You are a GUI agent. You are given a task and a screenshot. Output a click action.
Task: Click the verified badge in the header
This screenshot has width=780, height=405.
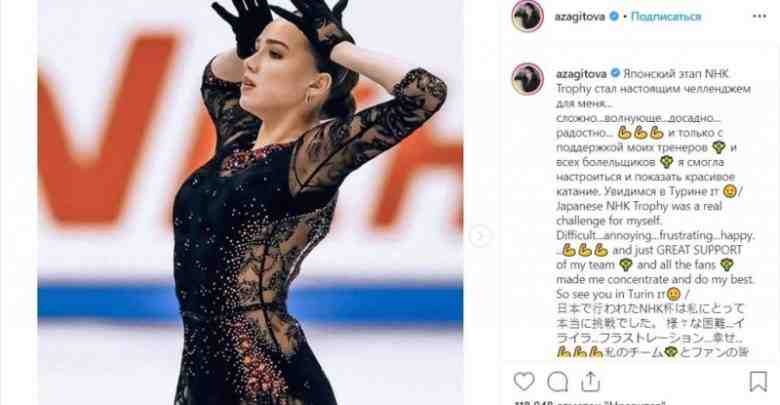point(614,16)
